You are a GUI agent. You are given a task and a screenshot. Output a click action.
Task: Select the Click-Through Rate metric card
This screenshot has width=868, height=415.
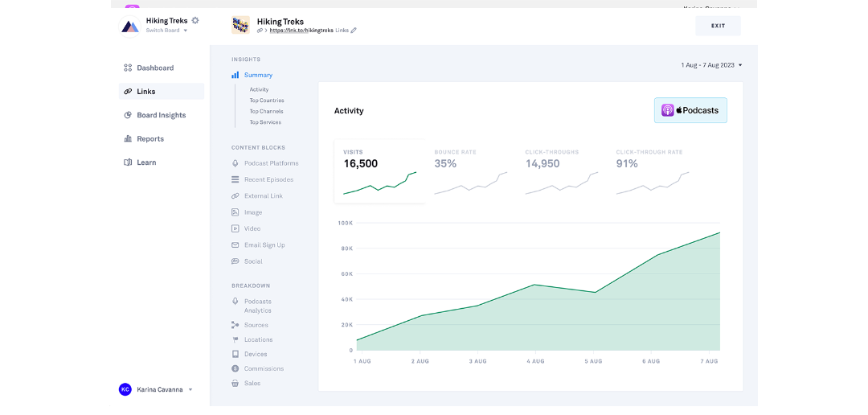pyautogui.click(x=653, y=171)
